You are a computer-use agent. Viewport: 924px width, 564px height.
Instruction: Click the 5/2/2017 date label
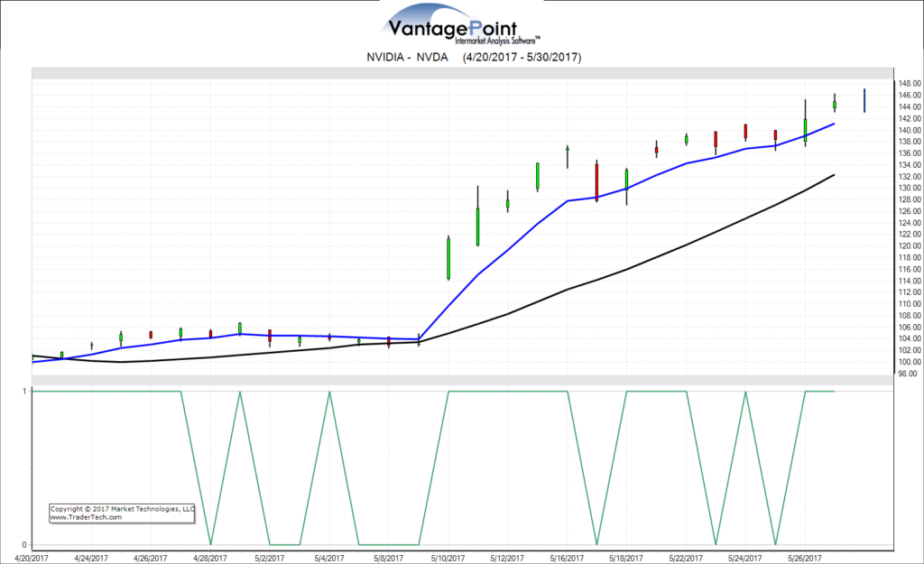coord(270,558)
